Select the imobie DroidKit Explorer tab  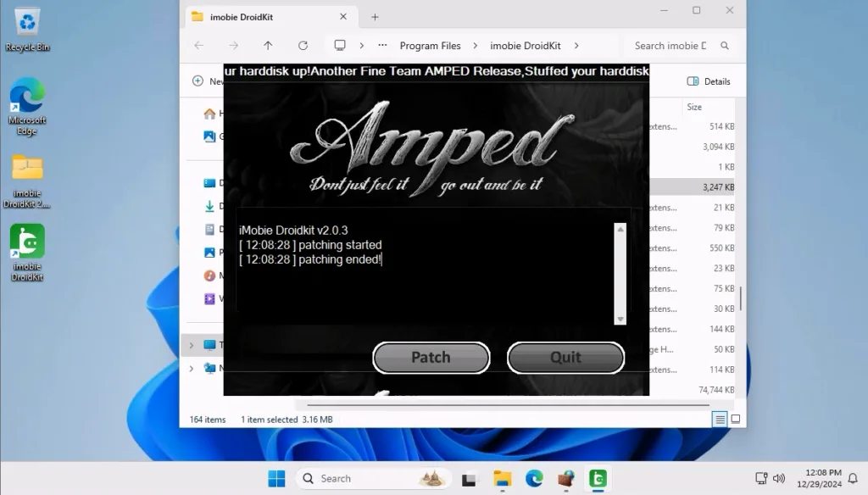click(270, 17)
